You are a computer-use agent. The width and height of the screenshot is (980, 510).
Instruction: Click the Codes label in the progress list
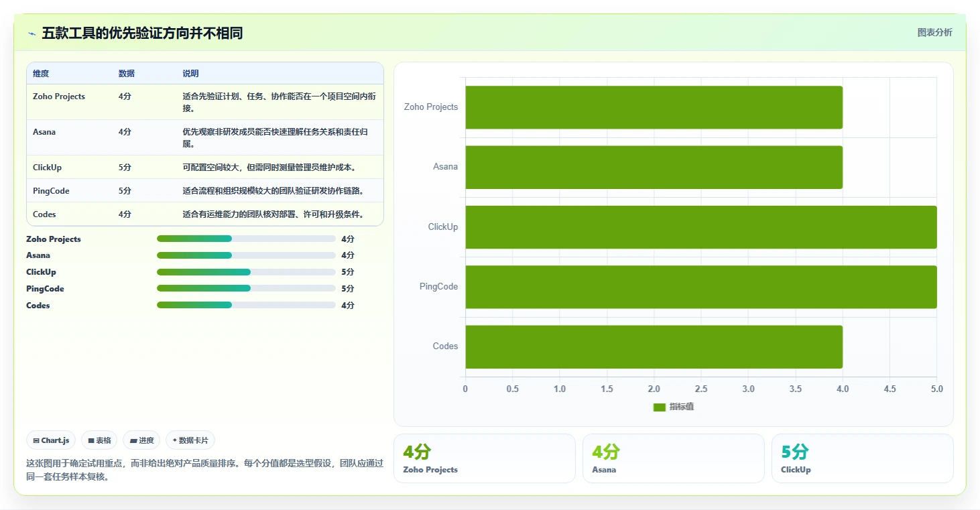pos(38,306)
